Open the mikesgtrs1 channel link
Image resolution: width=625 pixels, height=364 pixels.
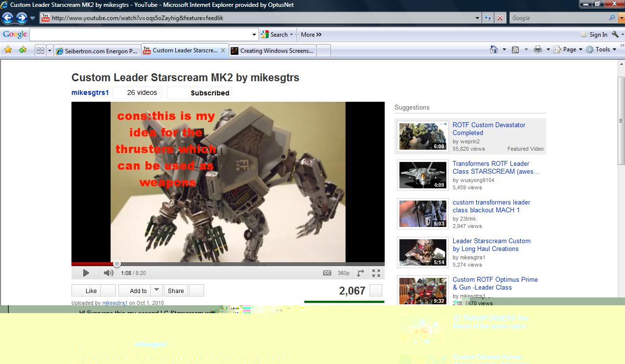point(90,92)
